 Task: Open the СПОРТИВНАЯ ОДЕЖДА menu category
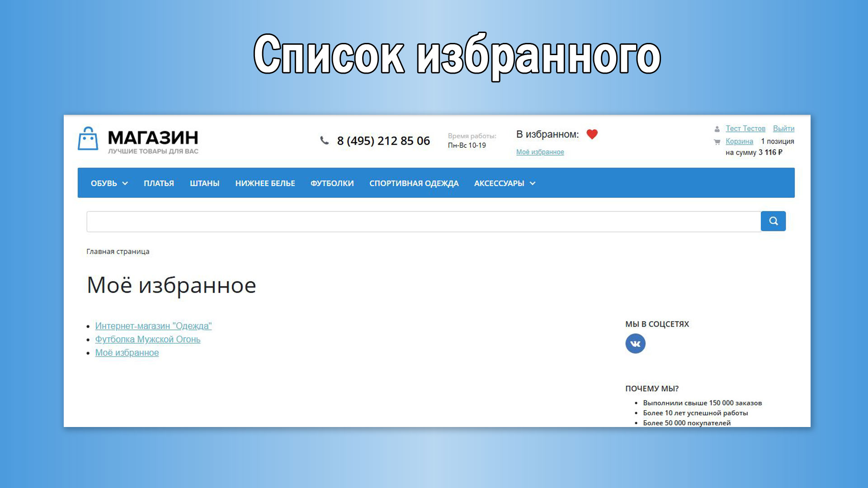pyautogui.click(x=414, y=183)
